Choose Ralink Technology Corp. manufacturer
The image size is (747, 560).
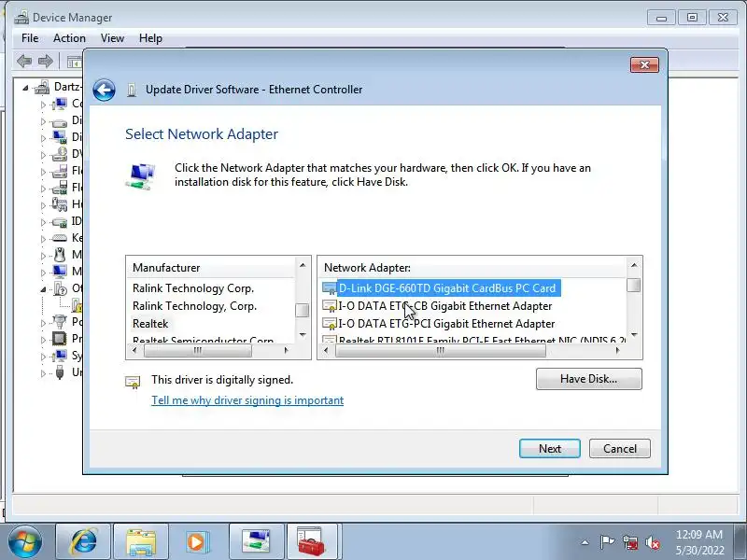[x=193, y=288]
